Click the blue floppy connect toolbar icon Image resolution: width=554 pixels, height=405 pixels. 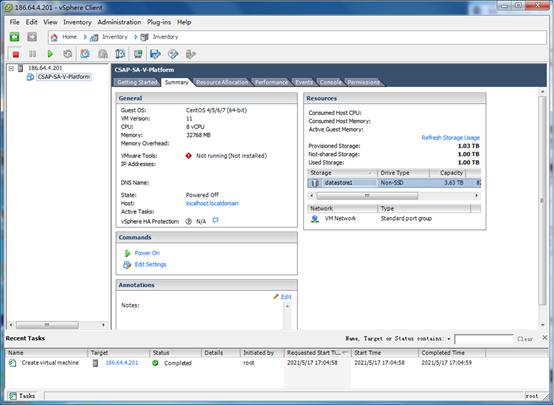coord(155,54)
